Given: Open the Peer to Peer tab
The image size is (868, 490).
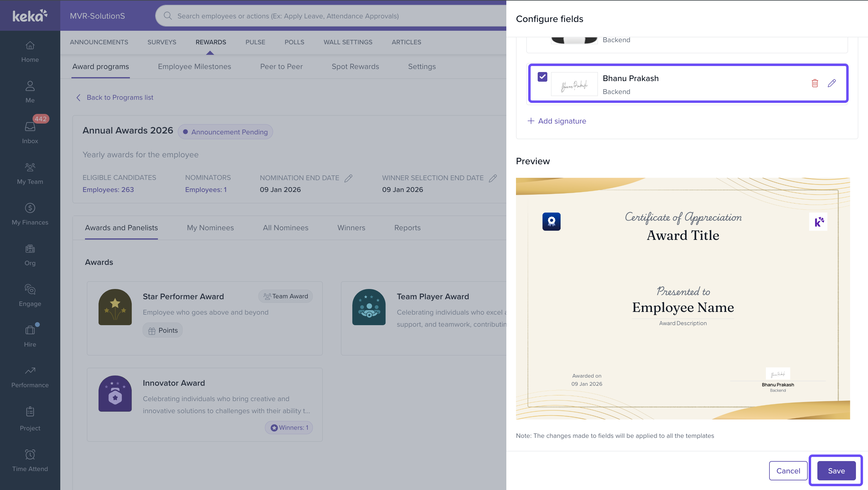Looking at the screenshot, I should click(x=281, y=66).
